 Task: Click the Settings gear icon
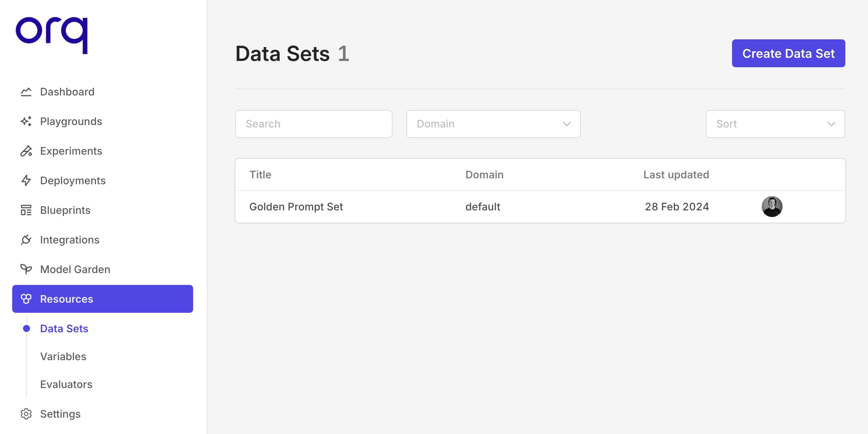point(26,414)
